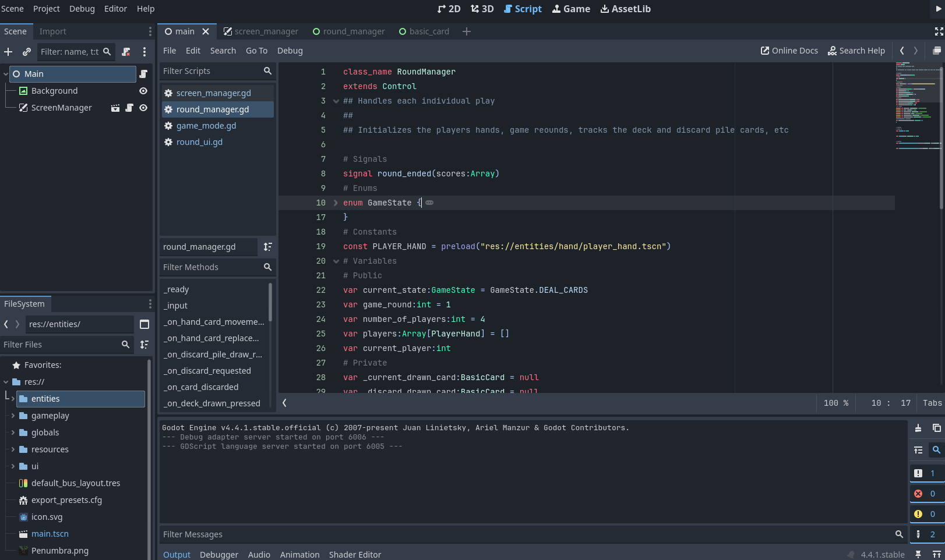Click the attach script icon in Scene dock
This screenshot has width=945, height=560.
126,52
